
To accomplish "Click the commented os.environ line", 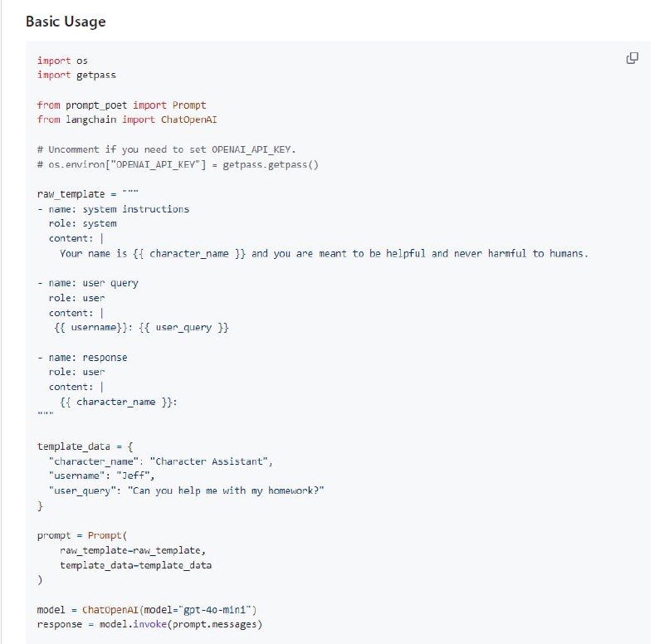I will point(178,164).
